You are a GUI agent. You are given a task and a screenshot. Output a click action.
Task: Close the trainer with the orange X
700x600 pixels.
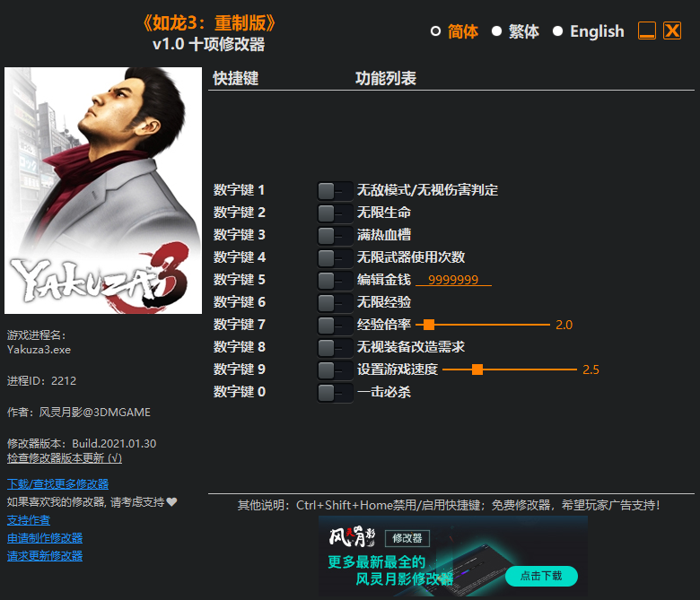click(x=672, y=31)
